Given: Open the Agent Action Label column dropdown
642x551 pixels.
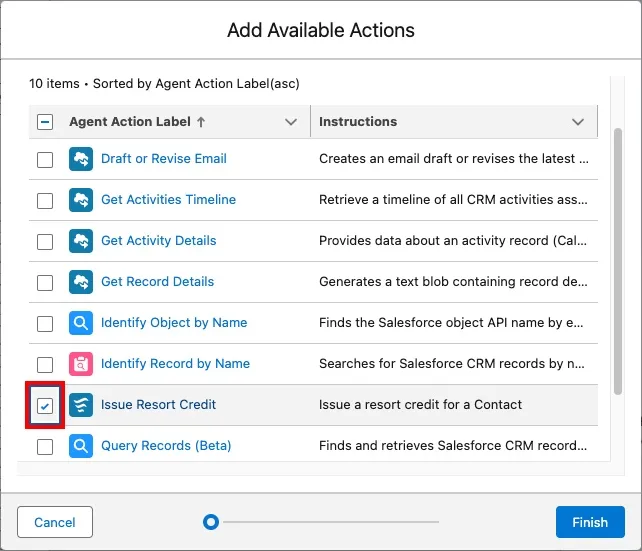Looking at the screenshot, I should pyautogui.click(x=291, y=122).
